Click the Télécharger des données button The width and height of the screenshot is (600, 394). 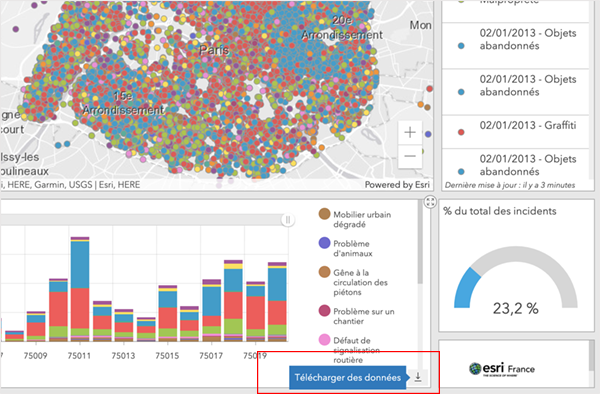[347, 378]
